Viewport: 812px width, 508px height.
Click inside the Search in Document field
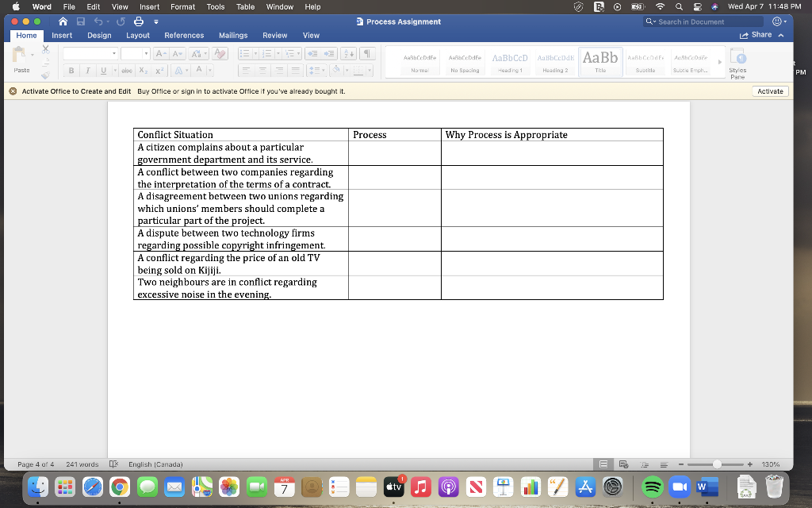704,21
